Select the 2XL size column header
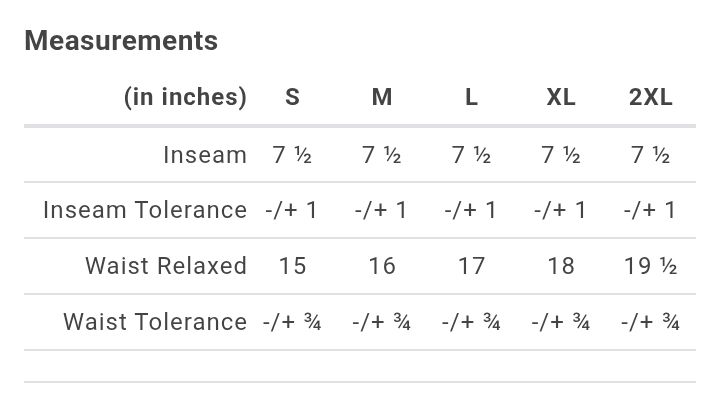719x393 pixels. [651, 97]
